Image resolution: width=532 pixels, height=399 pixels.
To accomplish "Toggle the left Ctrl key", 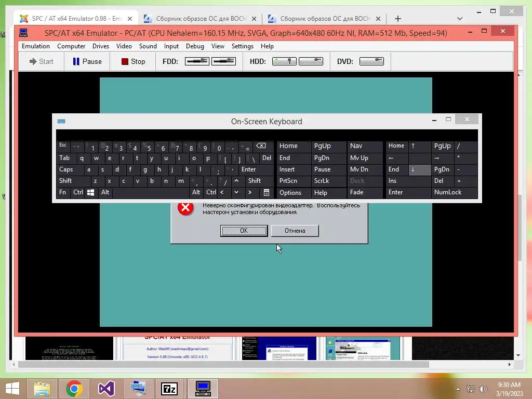I will (x=78, y=192).
